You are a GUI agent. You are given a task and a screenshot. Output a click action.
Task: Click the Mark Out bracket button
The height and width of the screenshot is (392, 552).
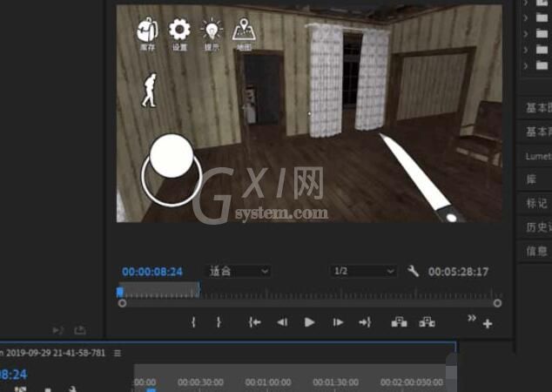click(219, 322)
